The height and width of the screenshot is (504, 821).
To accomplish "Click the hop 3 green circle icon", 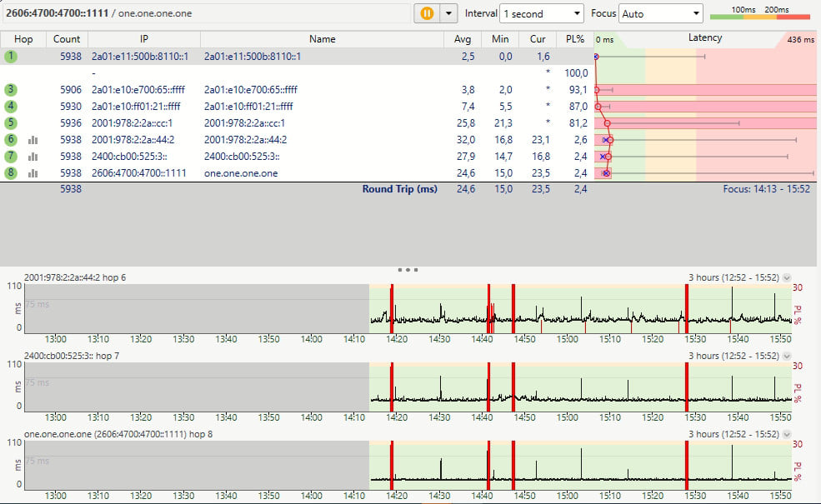I will tap(10, 89).
